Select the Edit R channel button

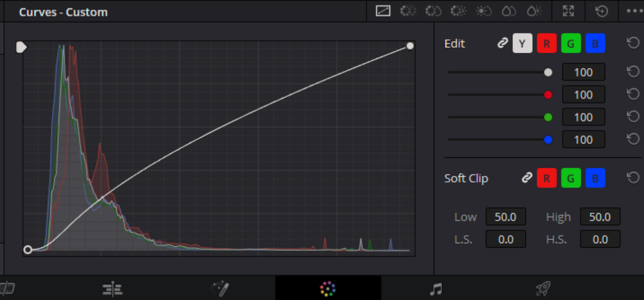[546, 44]
